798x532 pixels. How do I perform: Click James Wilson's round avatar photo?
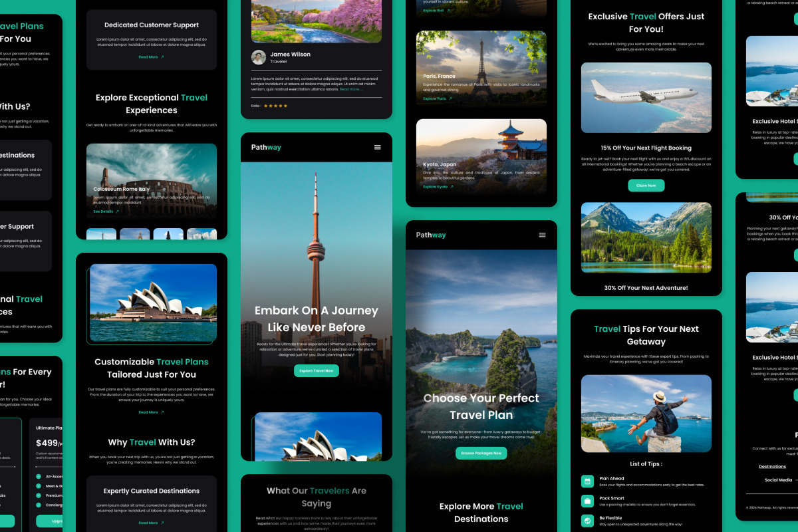click(259, 57)
